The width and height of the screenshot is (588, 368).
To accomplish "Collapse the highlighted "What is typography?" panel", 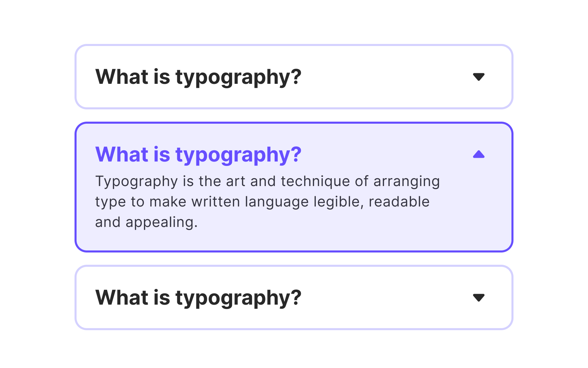I will tap(479, 154).
